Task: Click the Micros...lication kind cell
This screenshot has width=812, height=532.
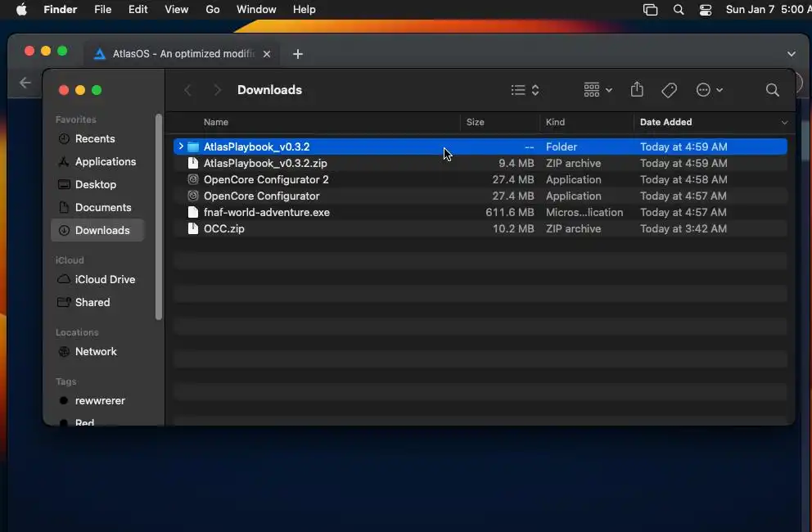Action: [x=584, y=212]
